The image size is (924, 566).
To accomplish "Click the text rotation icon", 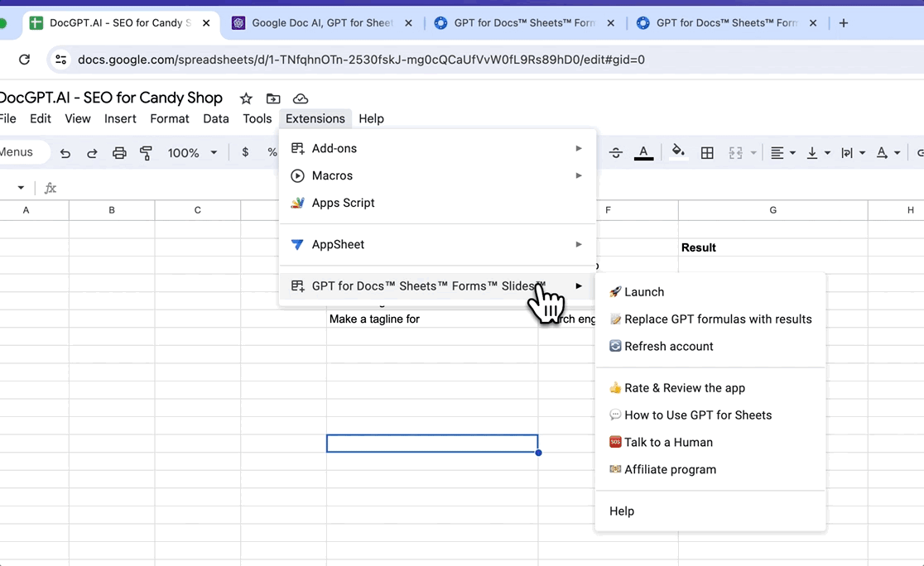I will click(x=882, y=153).
